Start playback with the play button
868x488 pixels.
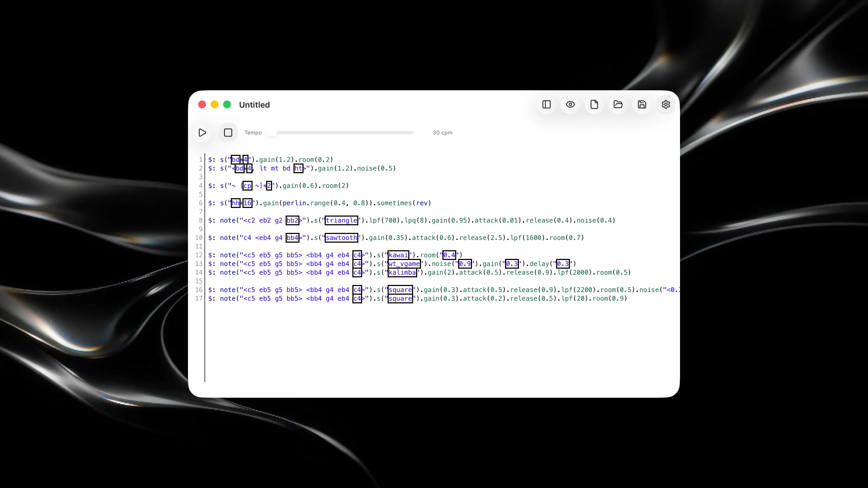point(202,133)
